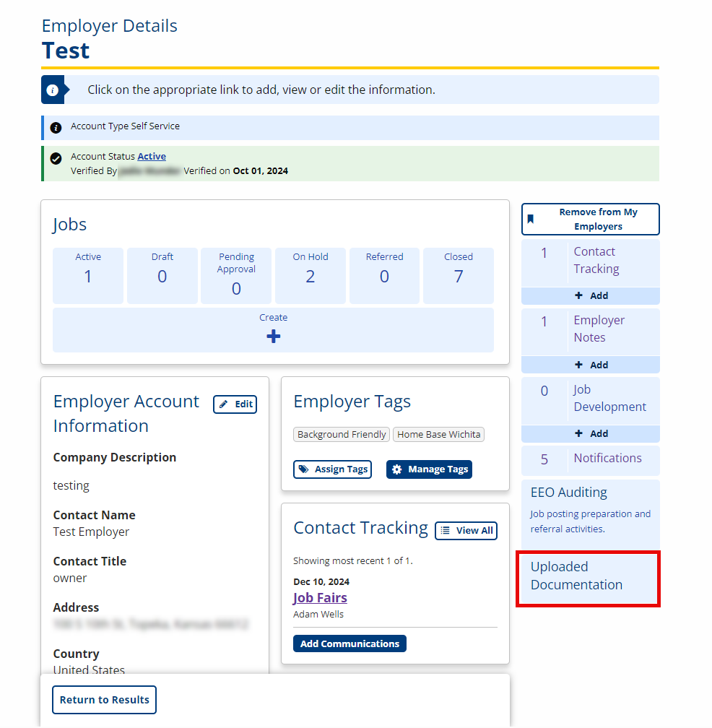Screen dimensions: 712x728
Task: Click the checkmark icon beside Account Status
Action: (56, 159)
